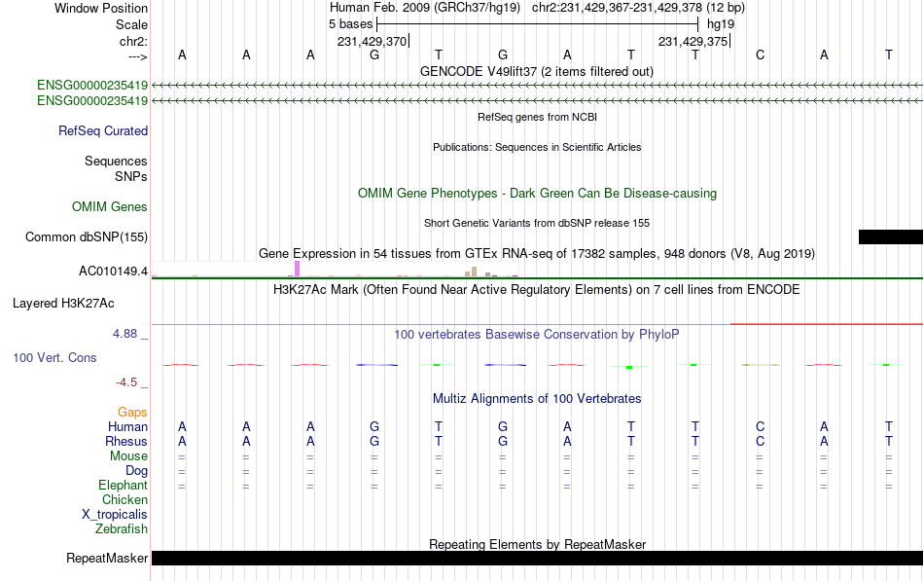
Task: Click the tall magenta GTEx expression bar
Action: [x=298, y=269]
